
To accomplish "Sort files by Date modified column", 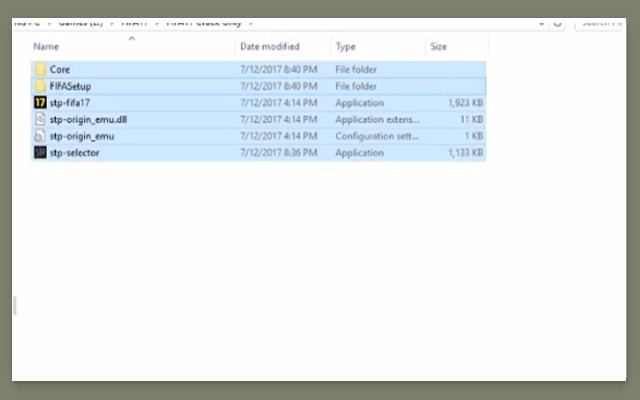I will [270, 47].
